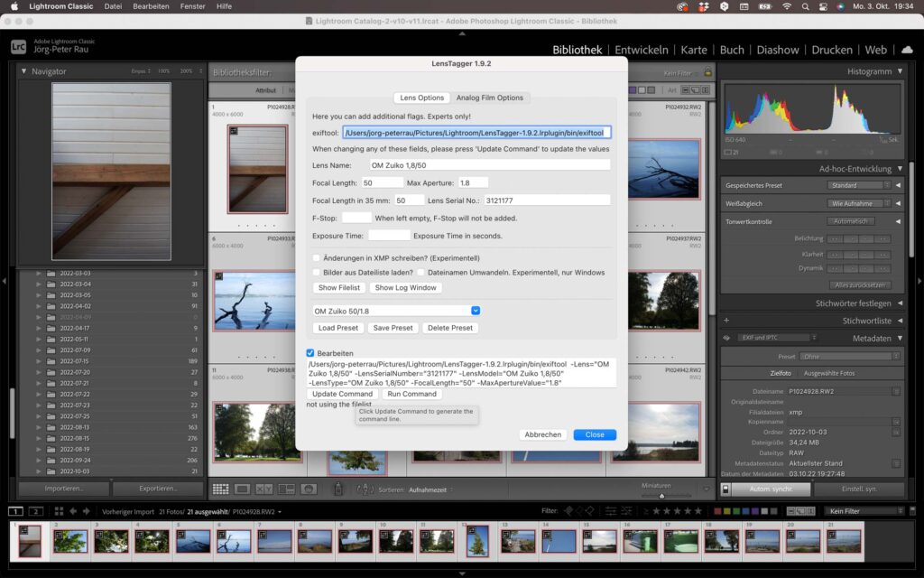Open Apple menu

pos(14,6)
